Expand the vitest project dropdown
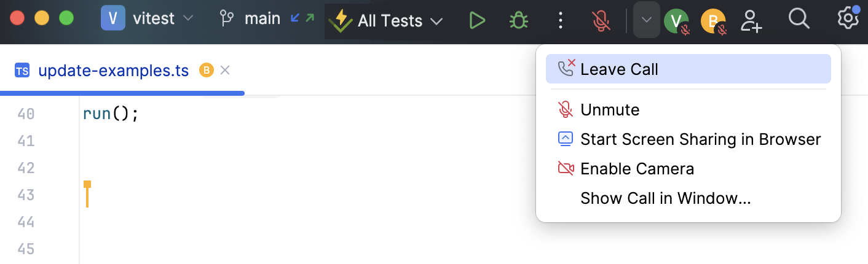The width and height of the screenshot is (868, 264). pyautogui.click(x=148, y=19)
